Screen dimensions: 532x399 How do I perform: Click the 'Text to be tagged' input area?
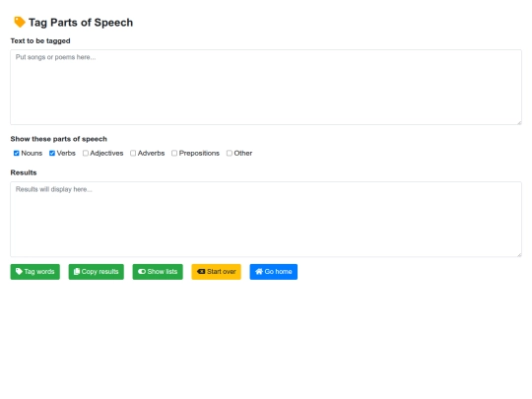(266, 88)
